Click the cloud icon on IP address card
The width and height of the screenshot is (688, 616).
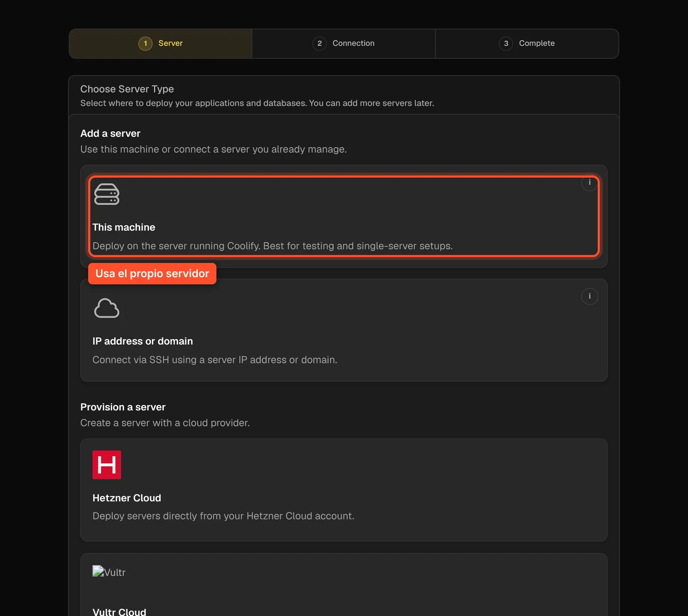pos(107,308)
